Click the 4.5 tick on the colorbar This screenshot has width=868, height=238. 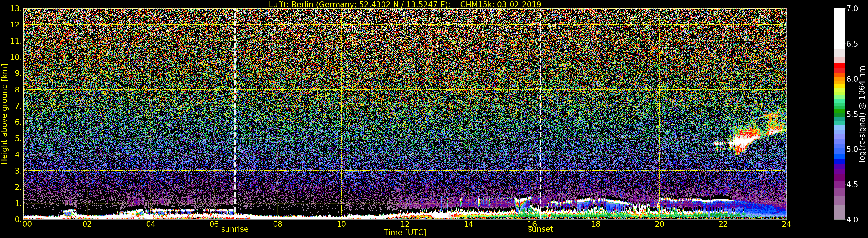point(852,185)
